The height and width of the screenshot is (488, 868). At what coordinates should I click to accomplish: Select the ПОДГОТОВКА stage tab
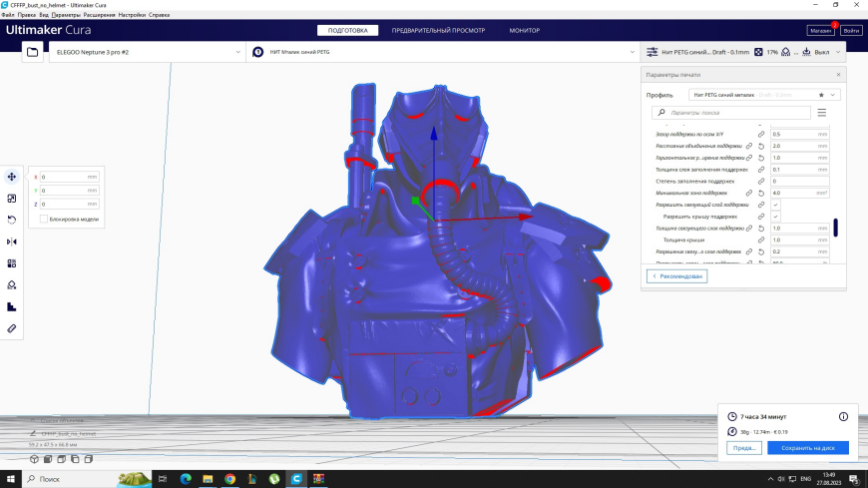pos(347,31)
